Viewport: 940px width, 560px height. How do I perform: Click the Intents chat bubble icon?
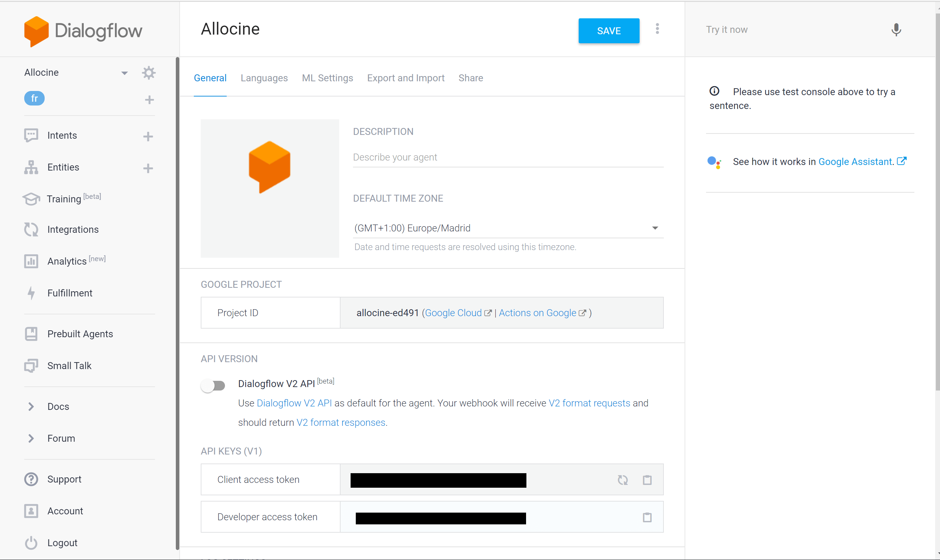point(31,135)
